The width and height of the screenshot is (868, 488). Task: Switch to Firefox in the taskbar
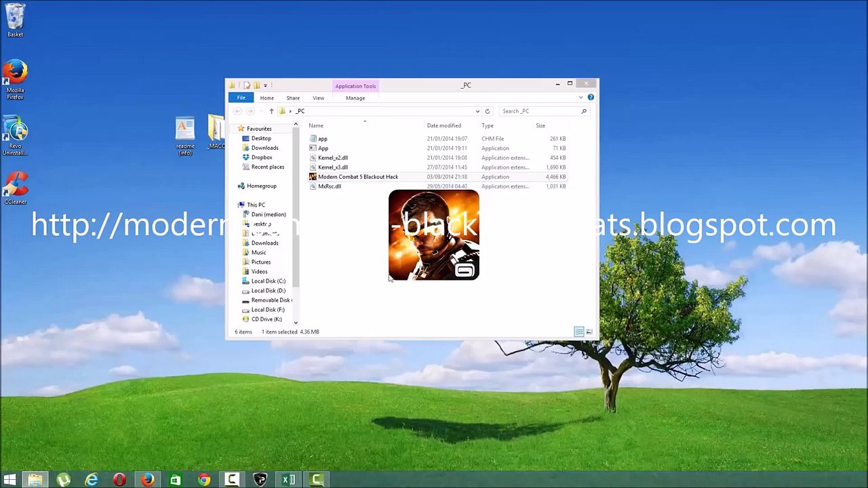point(147,480)
